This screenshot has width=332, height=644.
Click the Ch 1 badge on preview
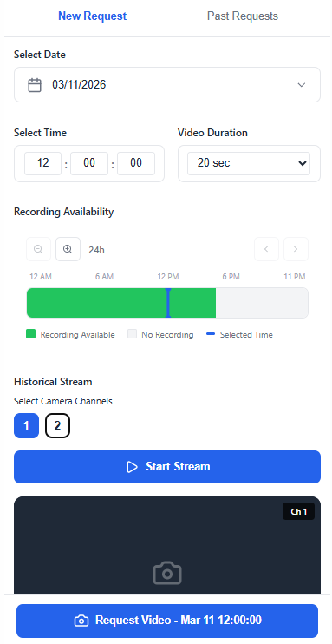click(x=299, y=511)
